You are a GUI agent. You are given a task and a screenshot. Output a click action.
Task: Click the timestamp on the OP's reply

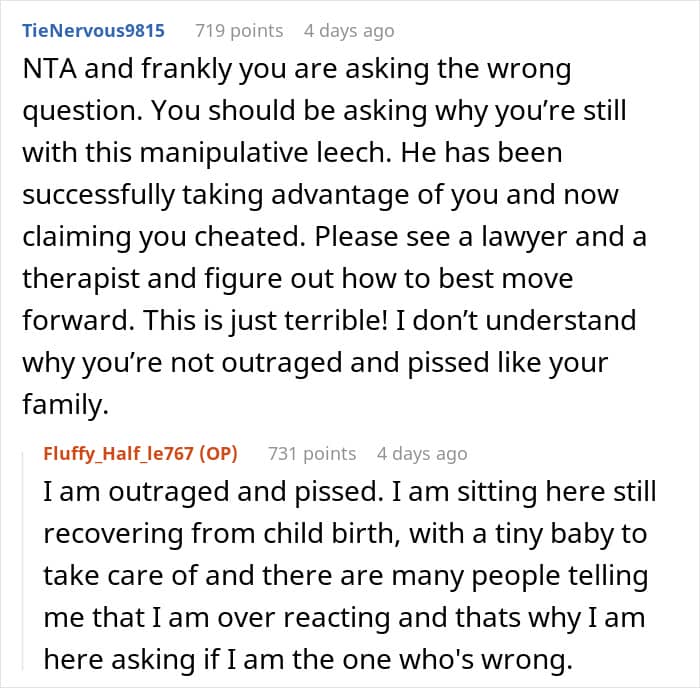(x=422, y=453)
